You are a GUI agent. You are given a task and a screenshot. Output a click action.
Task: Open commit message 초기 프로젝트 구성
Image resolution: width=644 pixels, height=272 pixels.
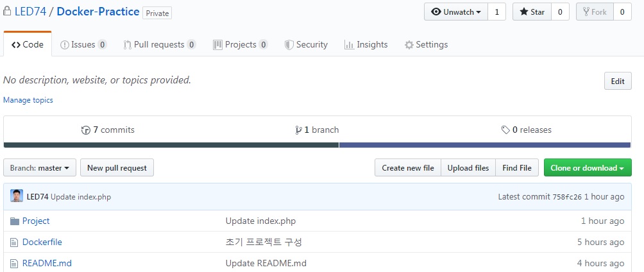pyautogui.click(x=264, y=242)
